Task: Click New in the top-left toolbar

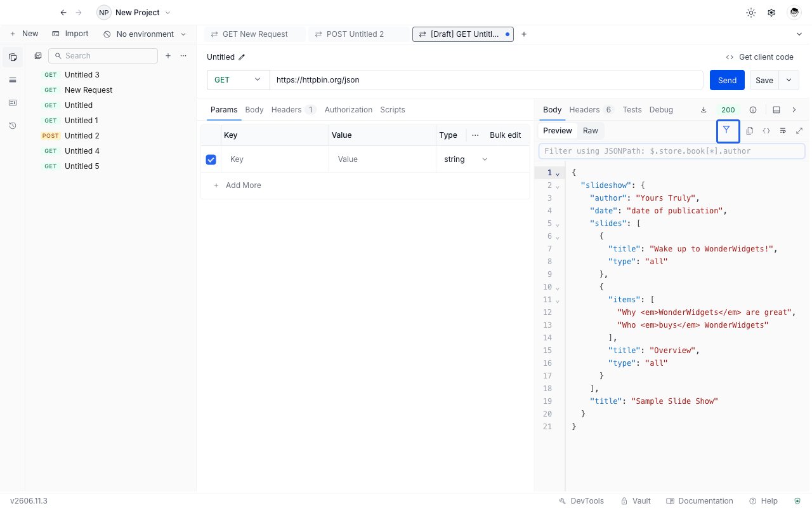Action: coord(24,34)
